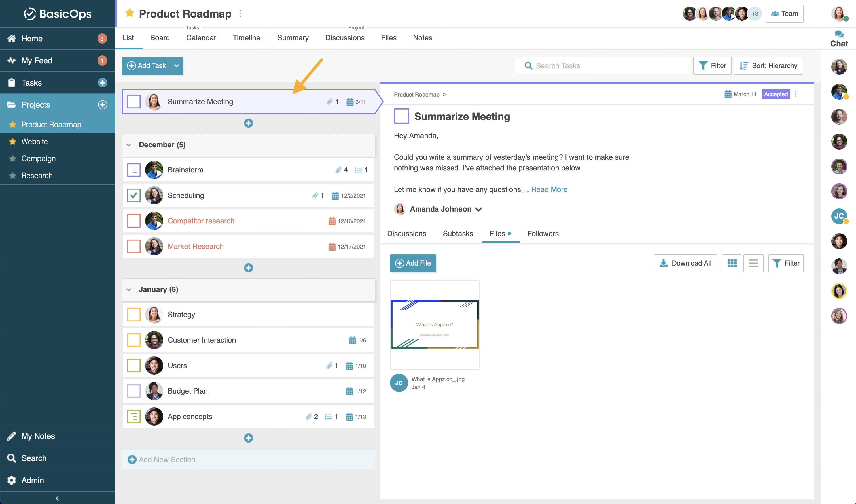
Task: Uncheck the Scheduling task checkbox
Action: coord(134,195)
